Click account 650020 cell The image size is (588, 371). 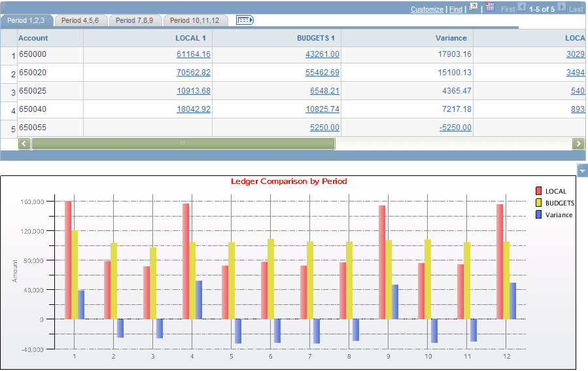click(33, 73)
